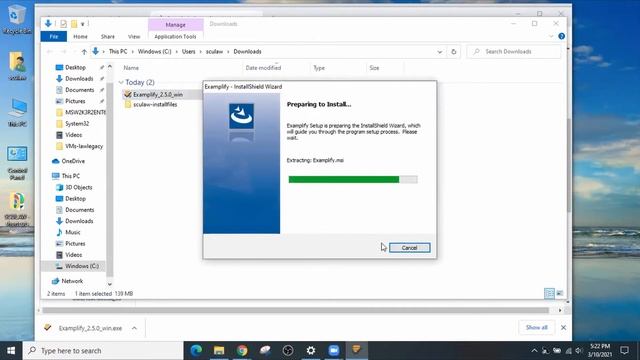
Task: Select This PC in navigation pane
Action: (x=71, y=176)
